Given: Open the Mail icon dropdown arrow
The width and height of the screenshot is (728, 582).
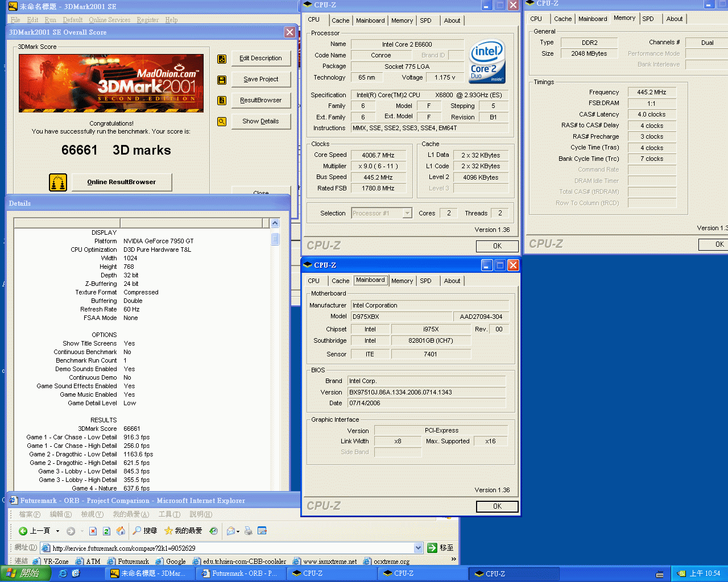Looking at the screenshot, I should 238,531.
